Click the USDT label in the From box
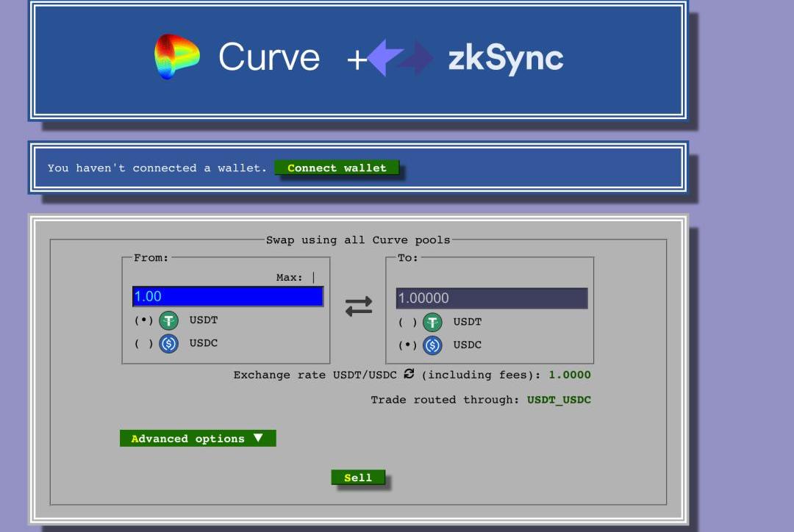The image size is (794, 532). 204,320
